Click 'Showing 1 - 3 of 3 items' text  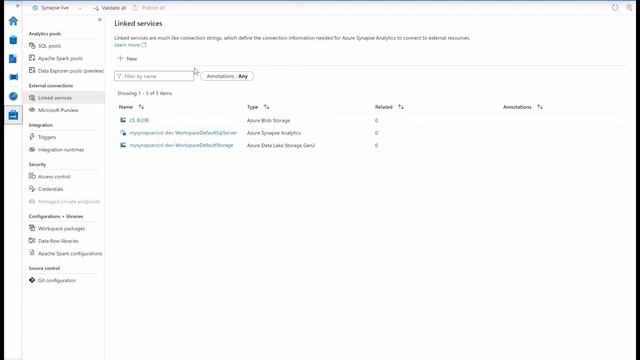point(144,93)
